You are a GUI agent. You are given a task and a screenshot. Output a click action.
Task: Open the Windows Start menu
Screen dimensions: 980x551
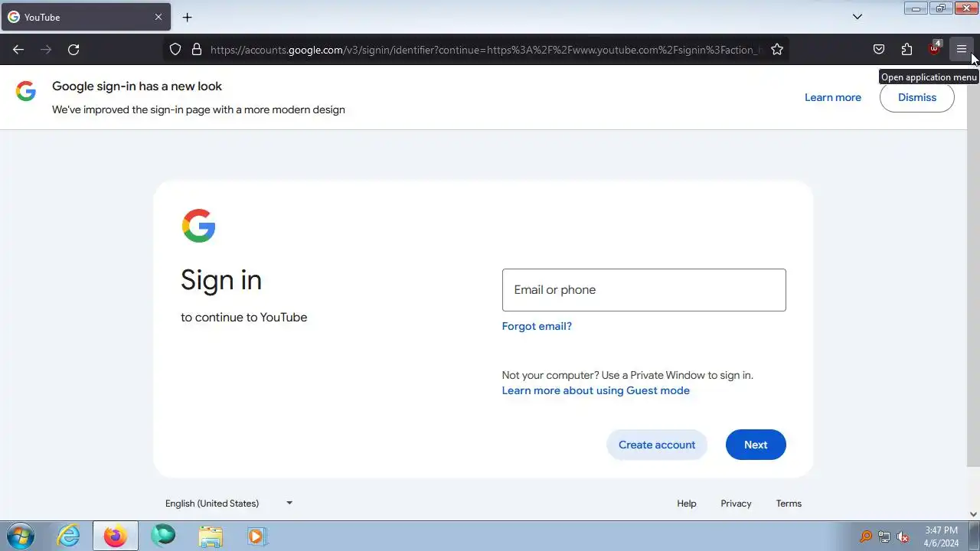pos(21,536)
